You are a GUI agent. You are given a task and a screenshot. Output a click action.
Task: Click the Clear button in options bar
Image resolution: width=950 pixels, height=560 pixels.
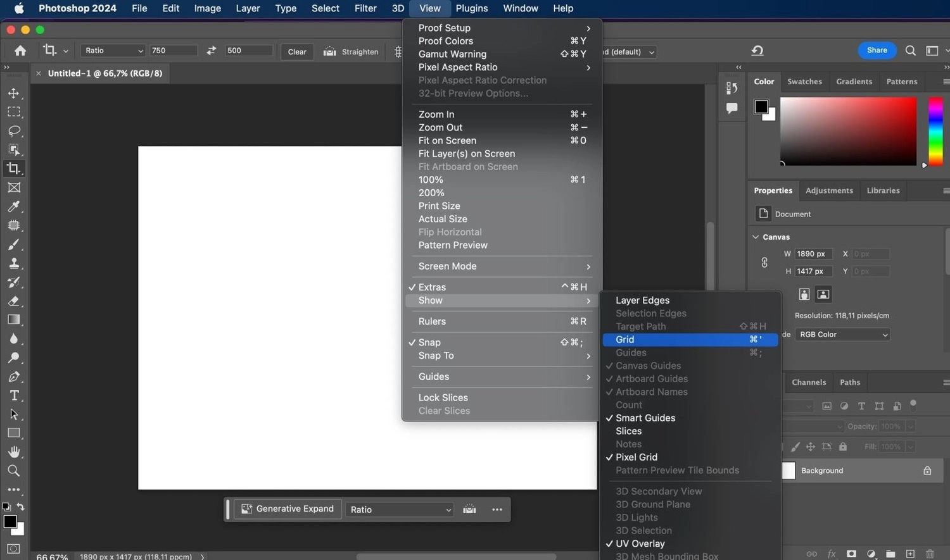pos(297,52)
